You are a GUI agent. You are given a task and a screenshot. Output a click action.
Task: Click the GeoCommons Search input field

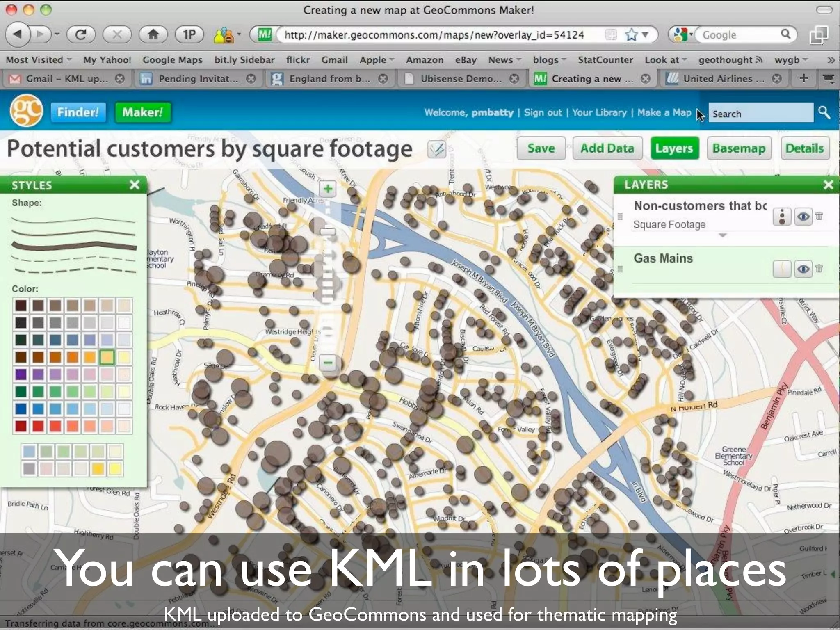[761, 113]
